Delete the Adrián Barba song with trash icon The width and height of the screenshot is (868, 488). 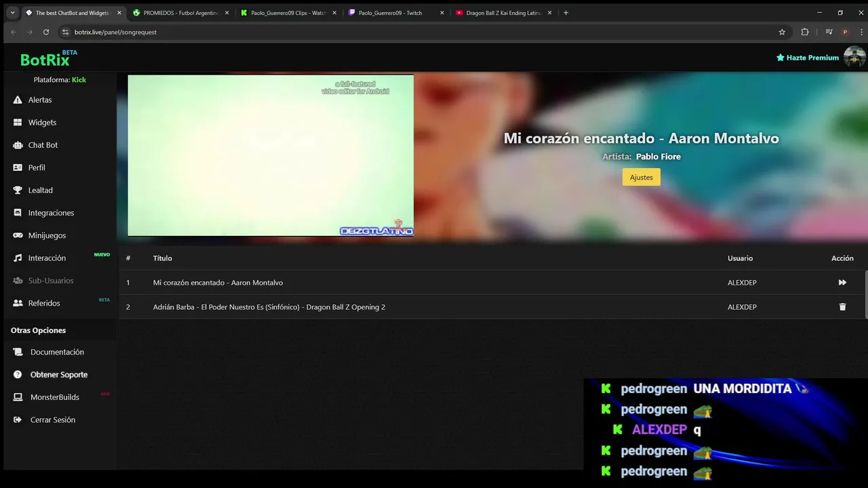(842, 307)
